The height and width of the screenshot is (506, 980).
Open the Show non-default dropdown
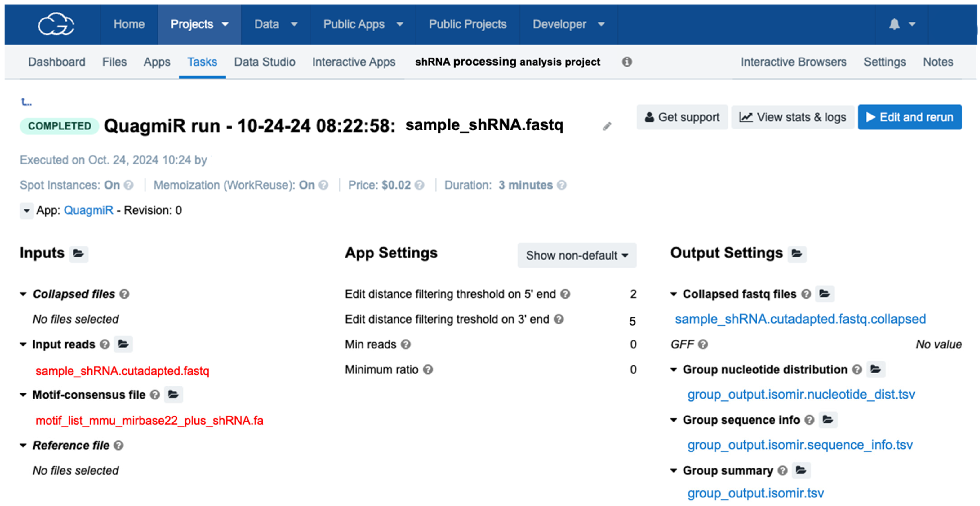(576, 255)
